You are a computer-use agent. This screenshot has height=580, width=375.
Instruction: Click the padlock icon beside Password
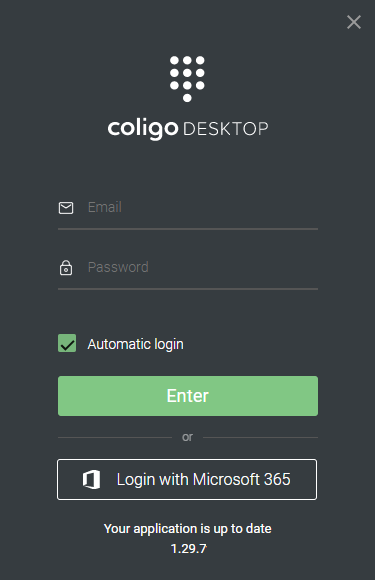[66, 268]
